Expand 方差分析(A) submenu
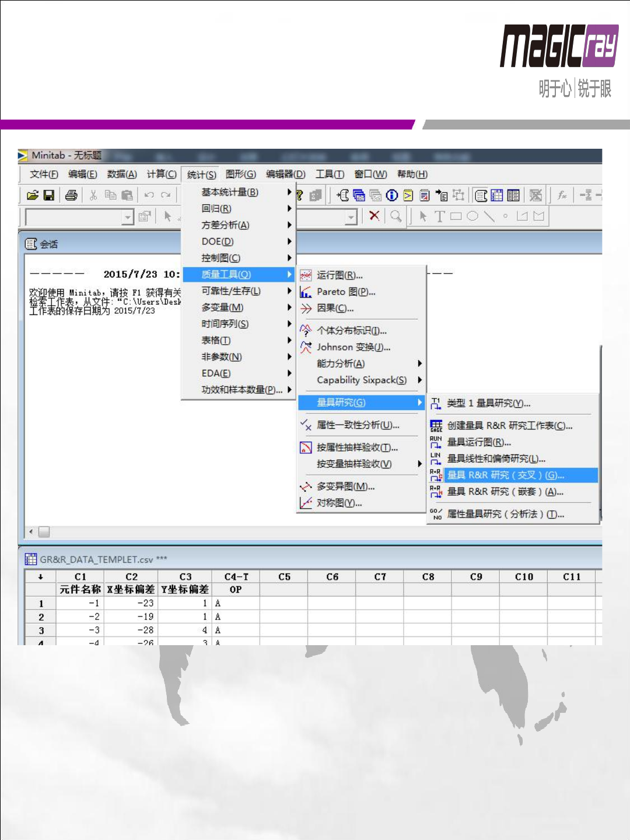This screenshot has height=840, width=630. 239,225
